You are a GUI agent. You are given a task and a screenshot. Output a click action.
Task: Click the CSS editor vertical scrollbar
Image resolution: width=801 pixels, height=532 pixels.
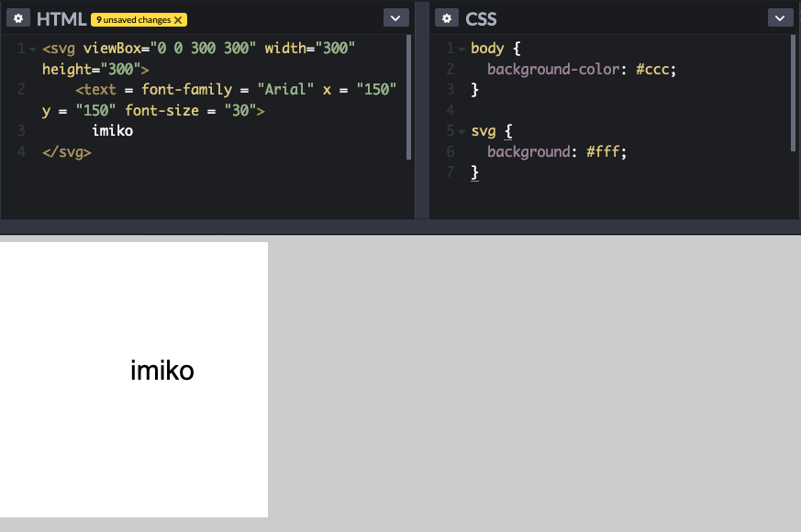pos(794,93)
